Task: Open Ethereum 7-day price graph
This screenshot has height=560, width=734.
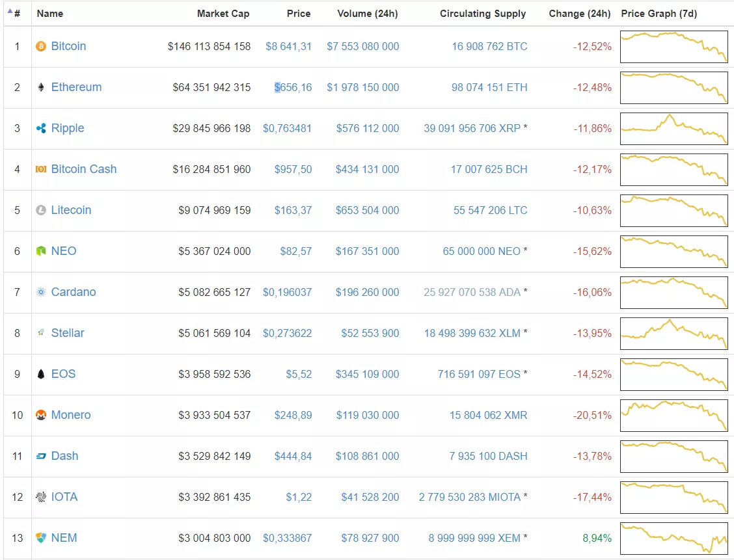Action: [674, 88]
